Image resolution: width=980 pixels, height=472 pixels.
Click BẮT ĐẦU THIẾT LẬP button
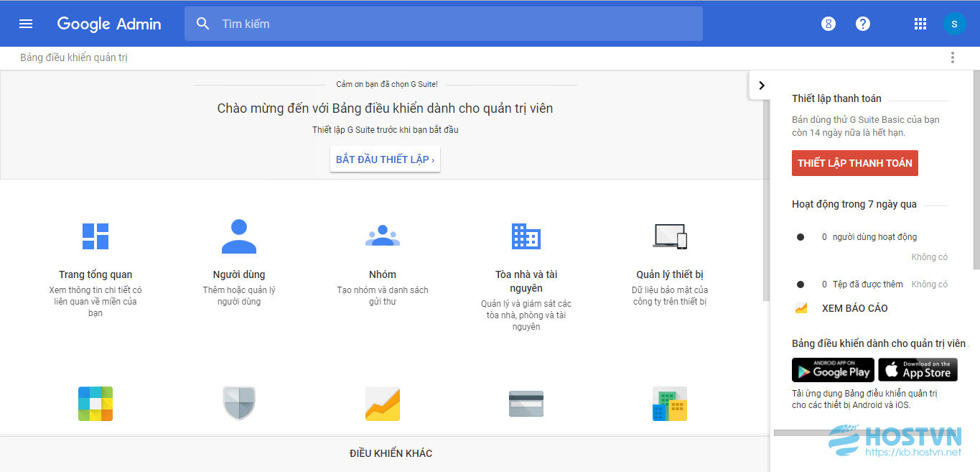pos(385,159)
